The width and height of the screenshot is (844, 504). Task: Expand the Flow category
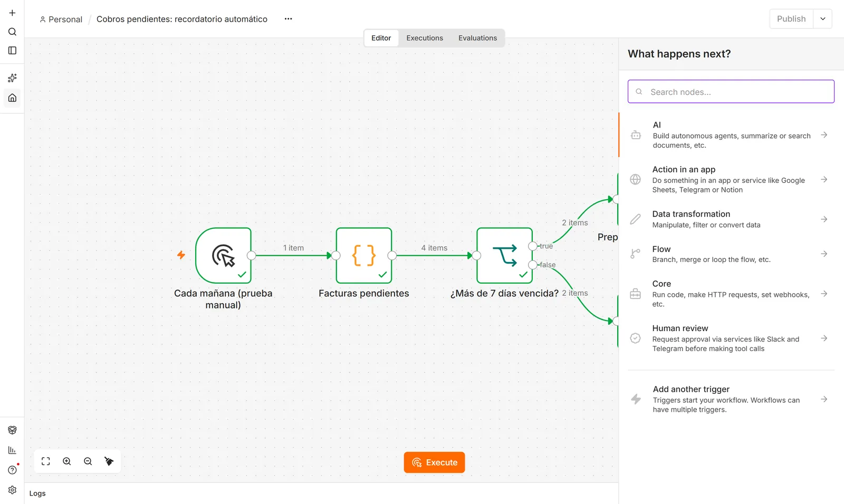[731, 254]
